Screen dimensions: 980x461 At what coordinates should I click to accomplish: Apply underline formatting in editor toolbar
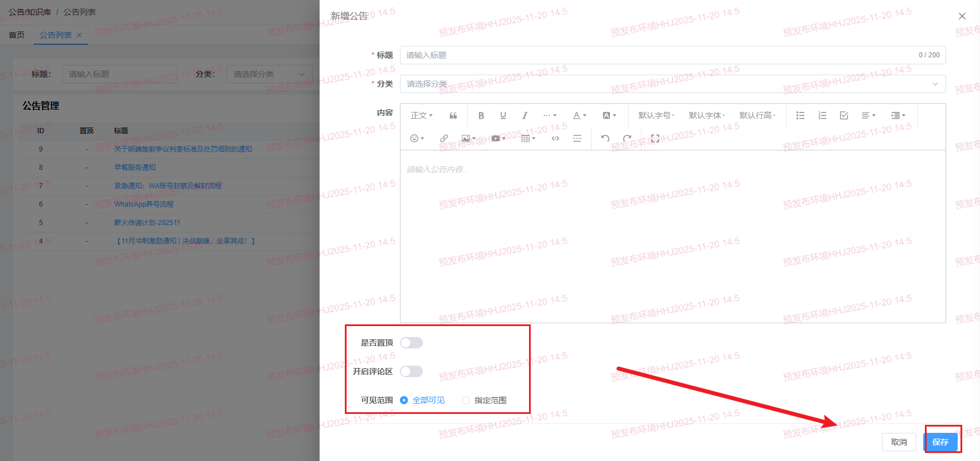point(503,115)
